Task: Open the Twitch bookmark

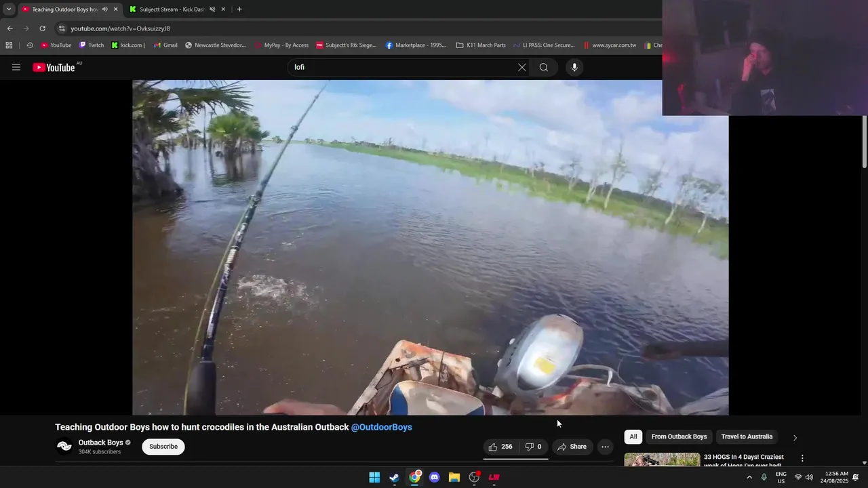Action: click(92, 45)
